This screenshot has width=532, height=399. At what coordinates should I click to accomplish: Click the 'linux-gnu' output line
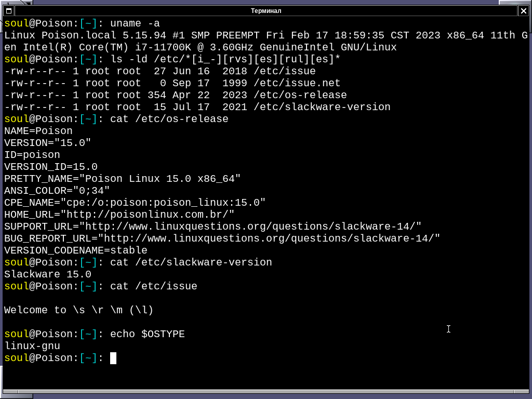(x=32, y=346)
